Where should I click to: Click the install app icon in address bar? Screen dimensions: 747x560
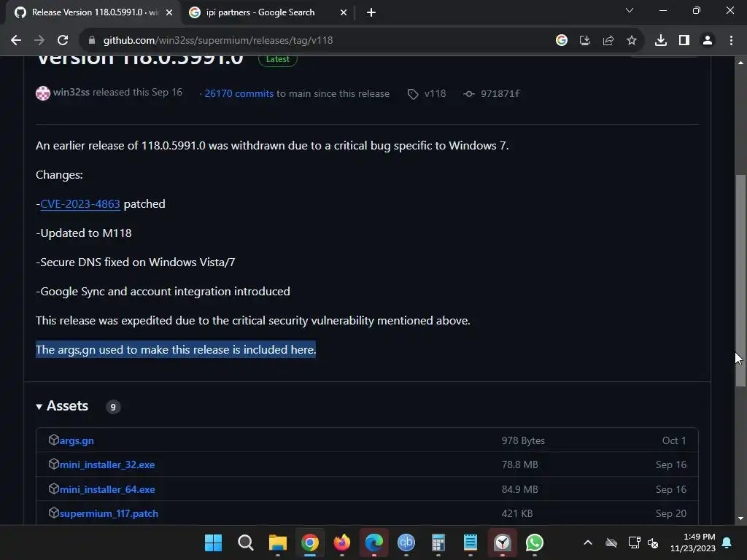tap(585, 41)
